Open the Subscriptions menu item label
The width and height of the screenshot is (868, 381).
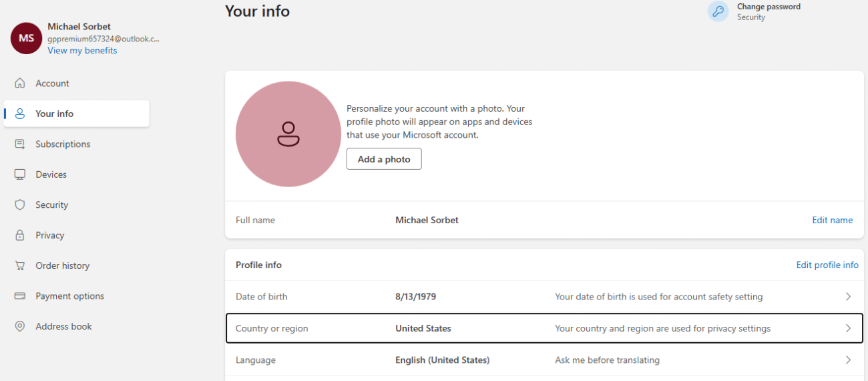tap(63, 144)
